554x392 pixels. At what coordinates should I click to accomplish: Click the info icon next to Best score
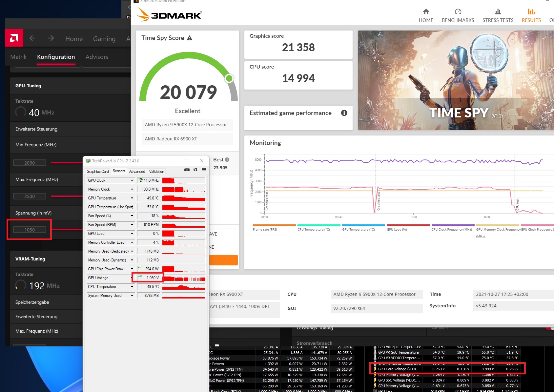[x=227, y=160]
